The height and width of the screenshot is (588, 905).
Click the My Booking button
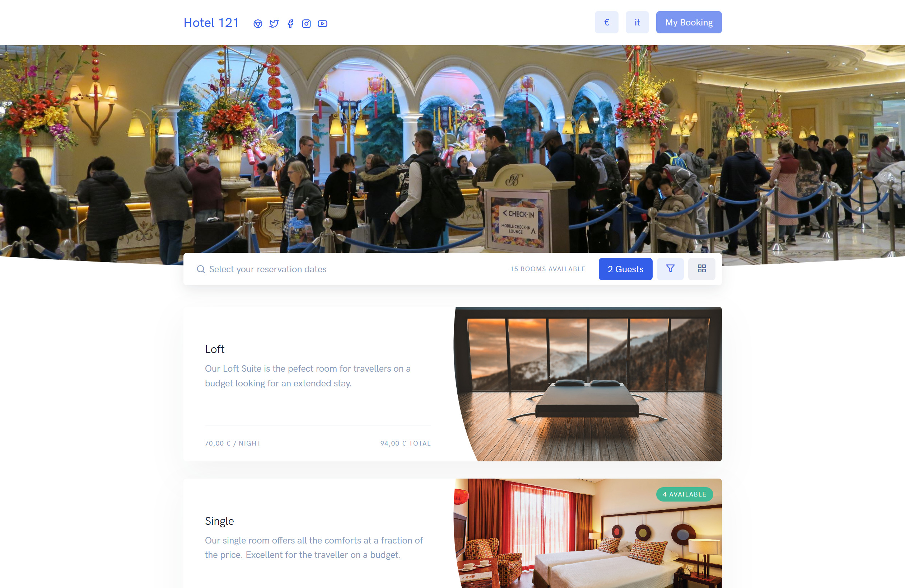click(x=689, y=22)
